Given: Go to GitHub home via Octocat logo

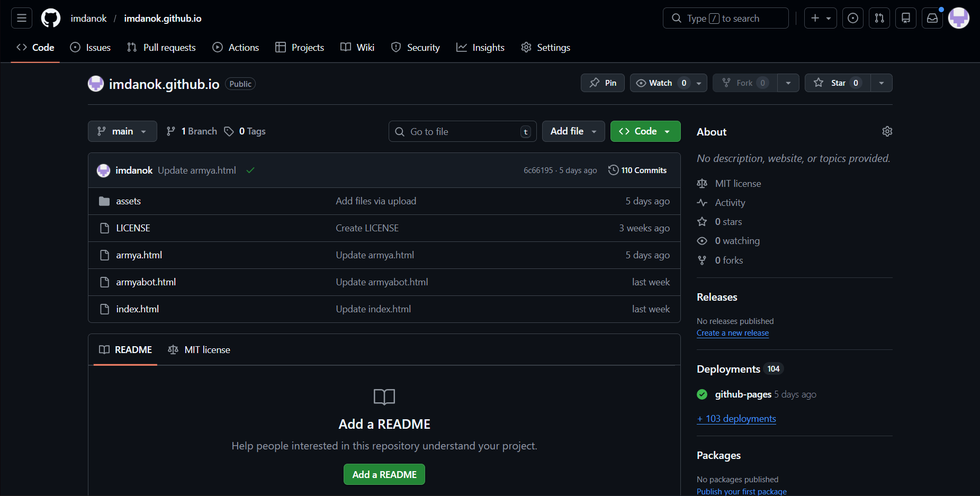Looking at the screenshot, I should coord(51,18).
